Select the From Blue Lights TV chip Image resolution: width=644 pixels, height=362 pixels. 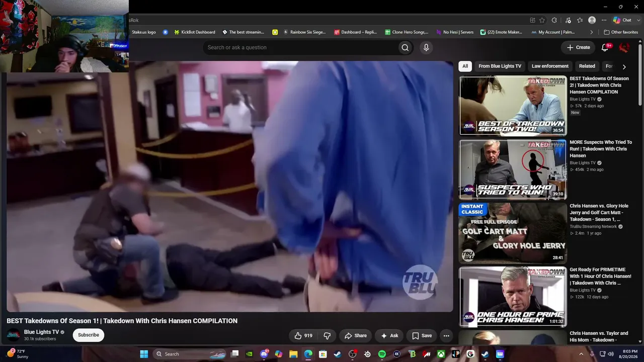point(500,66)
